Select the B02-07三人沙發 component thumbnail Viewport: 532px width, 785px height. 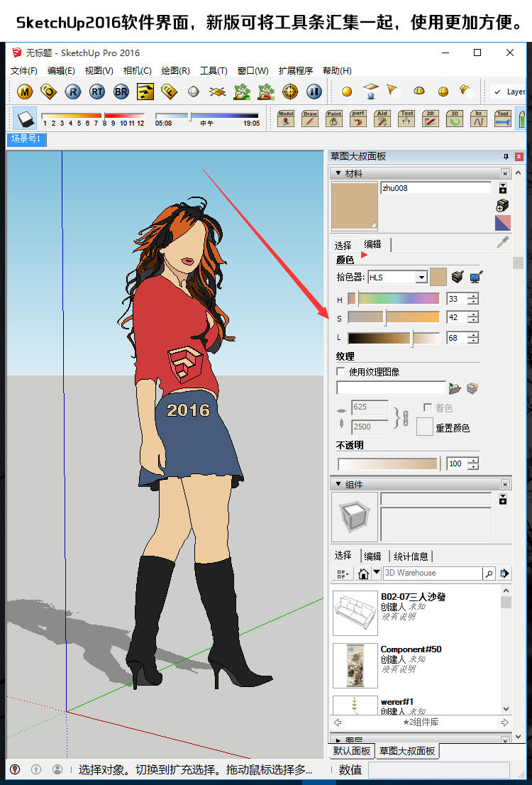pyautogui.click(x=355, y=613)
